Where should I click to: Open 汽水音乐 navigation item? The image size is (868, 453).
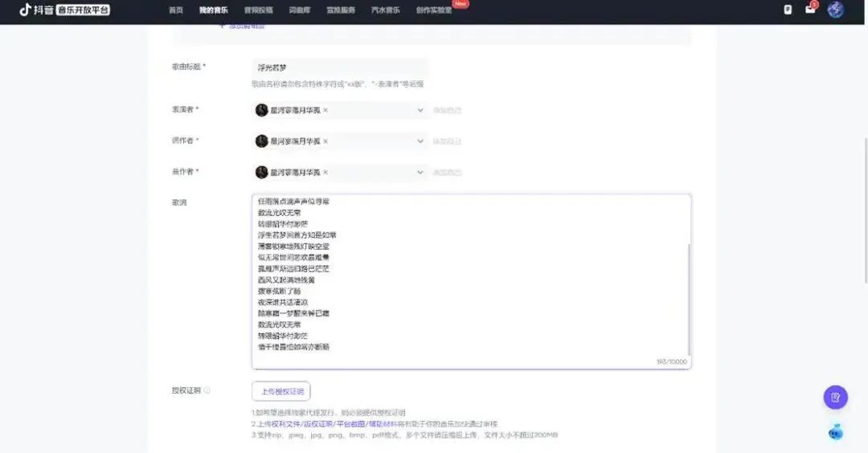386,10
